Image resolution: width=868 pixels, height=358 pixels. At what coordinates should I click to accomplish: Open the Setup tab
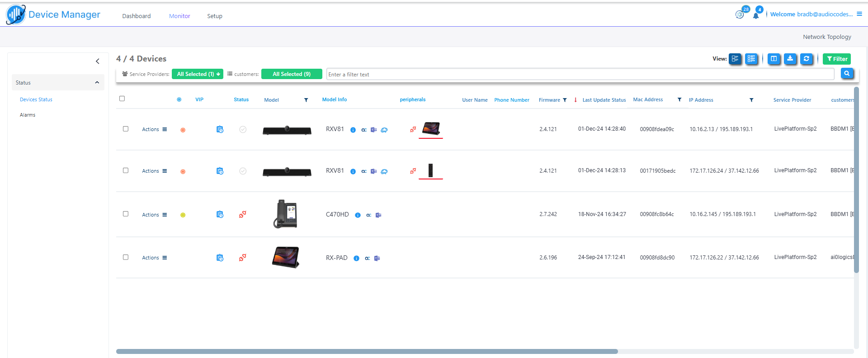(215, 16)
